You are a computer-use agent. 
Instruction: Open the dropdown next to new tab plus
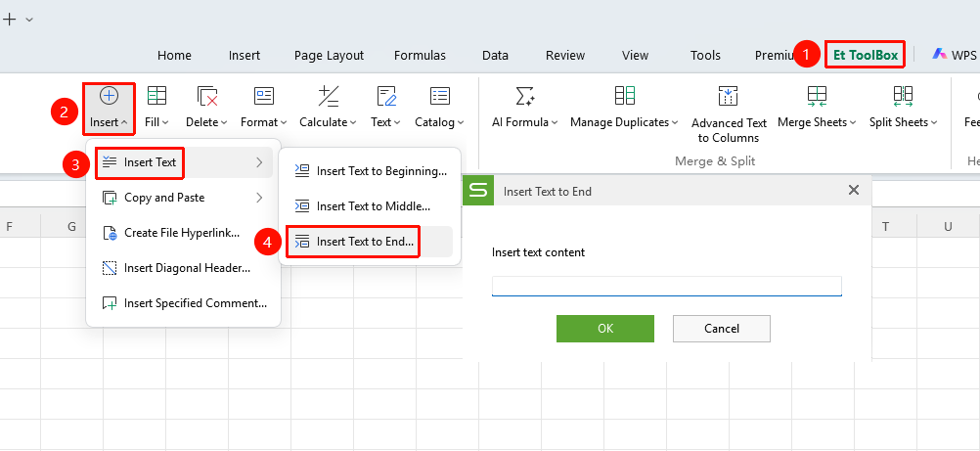click(29, 20)
